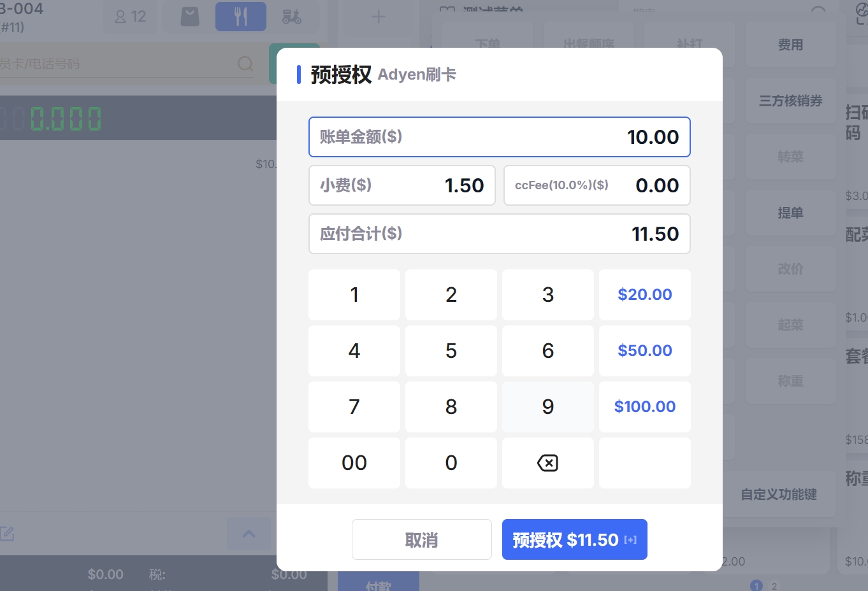Viewport: 868px width, 591px height.
Task: Click the ccFee(10.0%) field
Action: point(597,185)
